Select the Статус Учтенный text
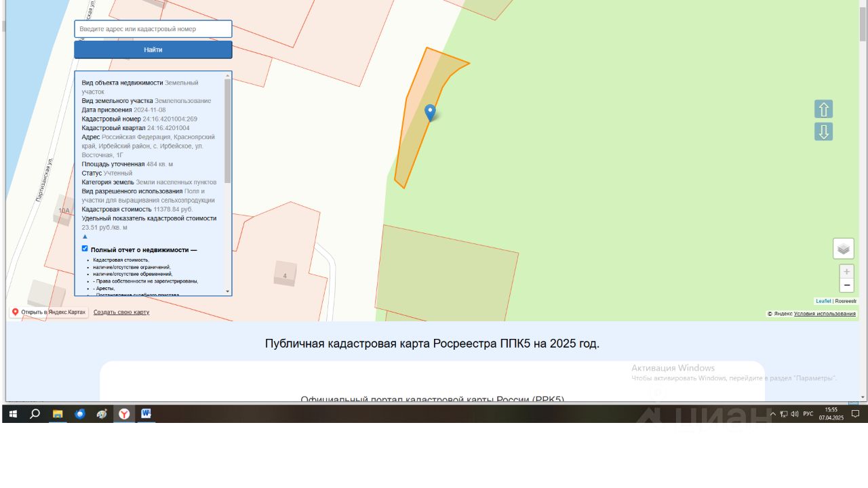The width and height of the screenshot is (868, 488). coord(107,174)
